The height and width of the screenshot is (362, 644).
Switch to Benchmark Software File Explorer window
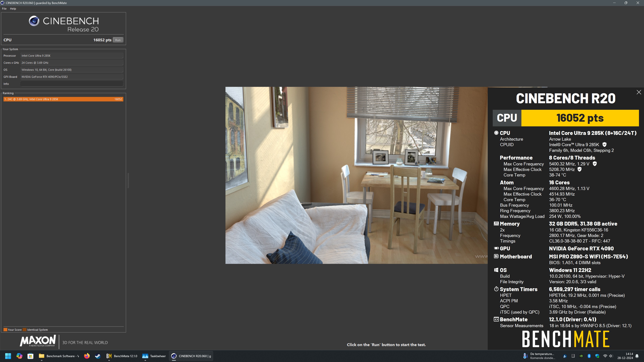point(59,356)
